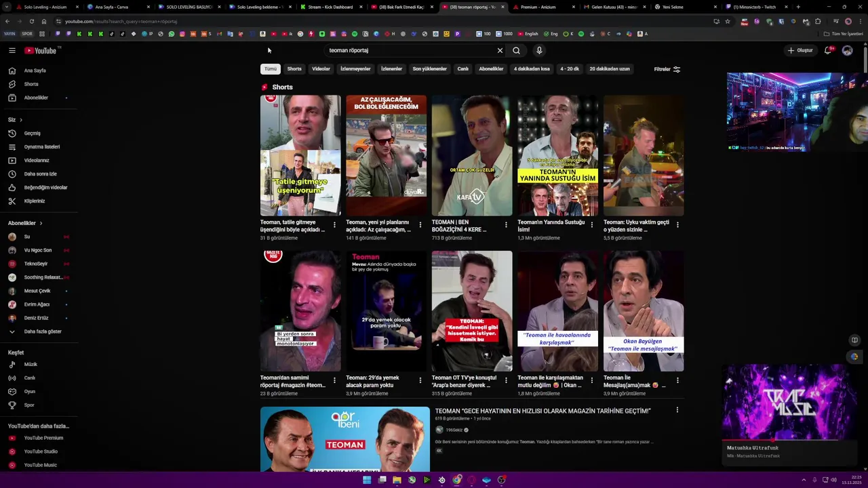Viewport: 868px width, 488px height.
Task: Open Müzik under Keşfet
Action: coord(31,365)
